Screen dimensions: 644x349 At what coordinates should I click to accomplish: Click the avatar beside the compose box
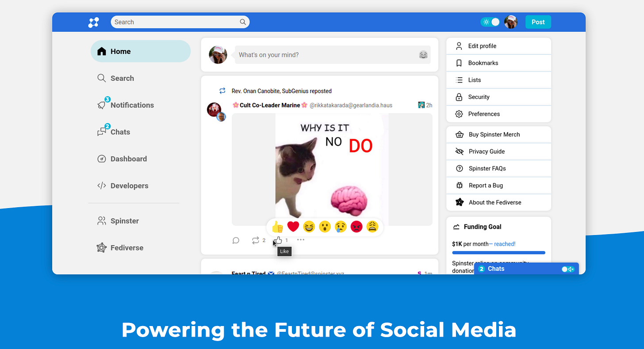[218, 55]
